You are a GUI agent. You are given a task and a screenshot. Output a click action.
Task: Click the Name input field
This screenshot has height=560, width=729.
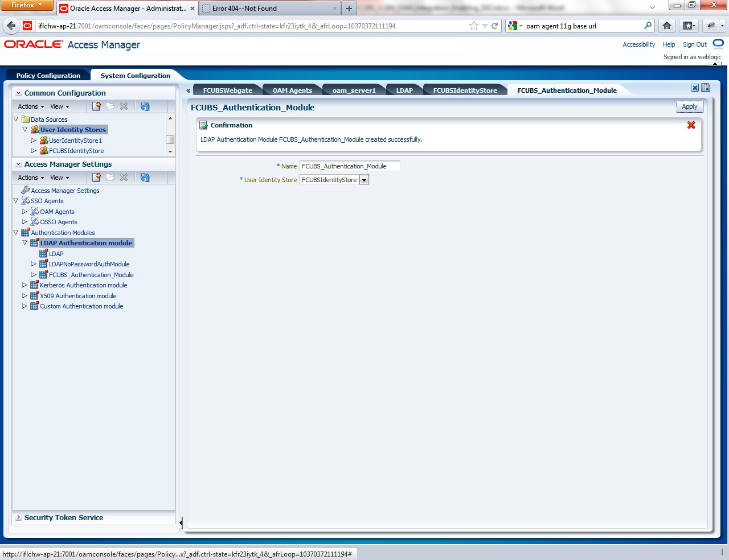(x=350, y=166)
